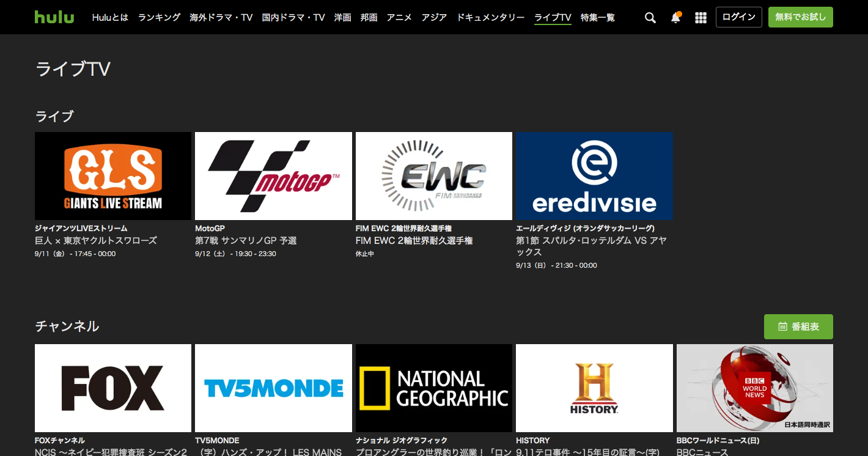Open the アニメ category
This screenshot has width=868, height=456.
(x=399, y=17)
